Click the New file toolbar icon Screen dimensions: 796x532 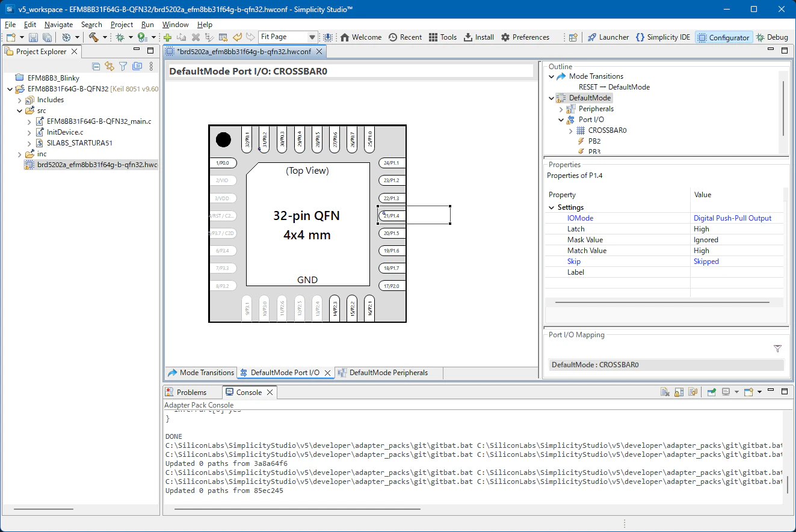pos(11,37)
